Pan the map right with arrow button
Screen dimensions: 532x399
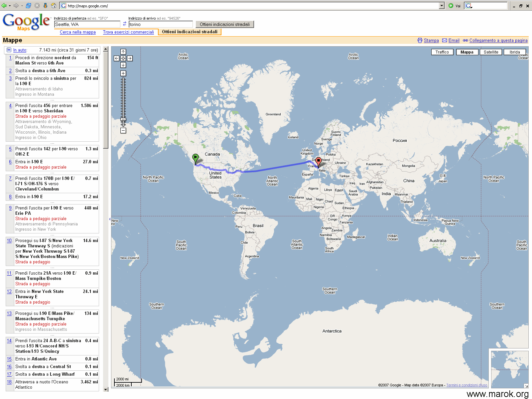130,59
